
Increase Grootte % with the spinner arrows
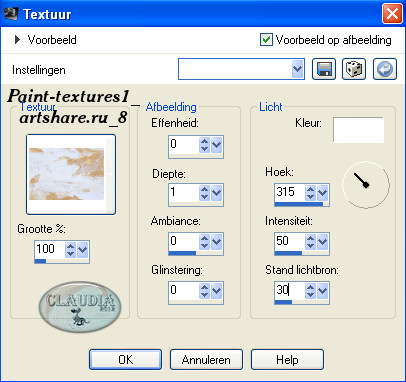tap(70, 246)
